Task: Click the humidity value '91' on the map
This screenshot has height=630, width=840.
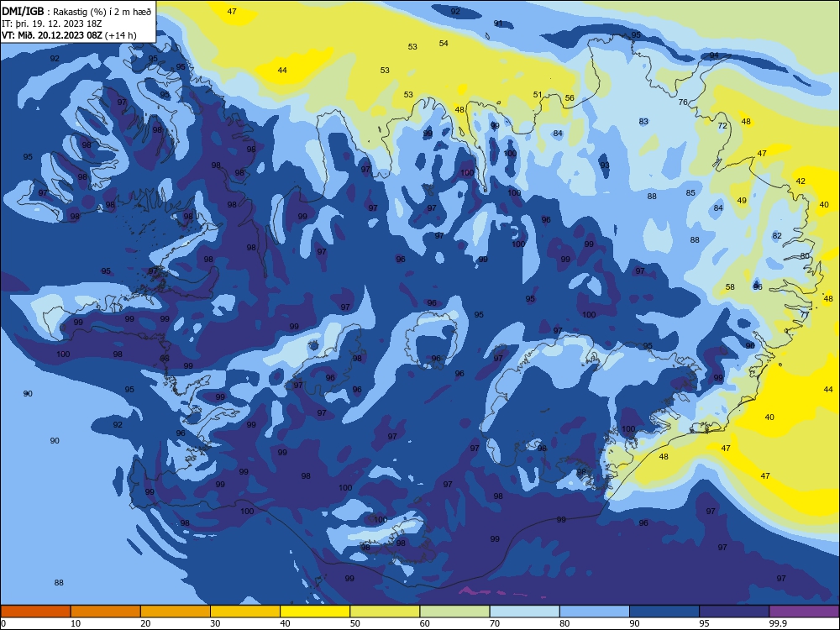Action: [x=498, y=23]
